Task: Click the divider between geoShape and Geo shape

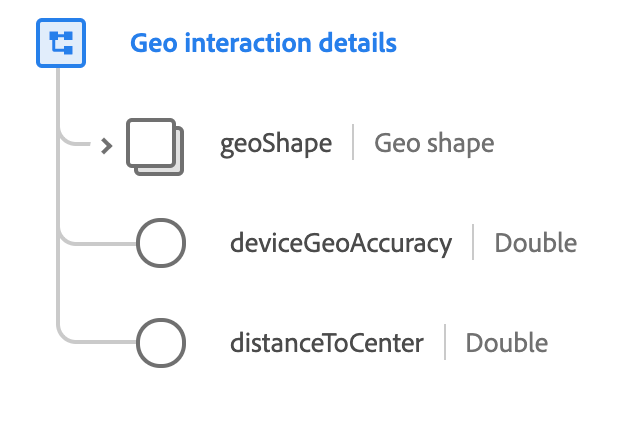Action: [x=353, y=143]
